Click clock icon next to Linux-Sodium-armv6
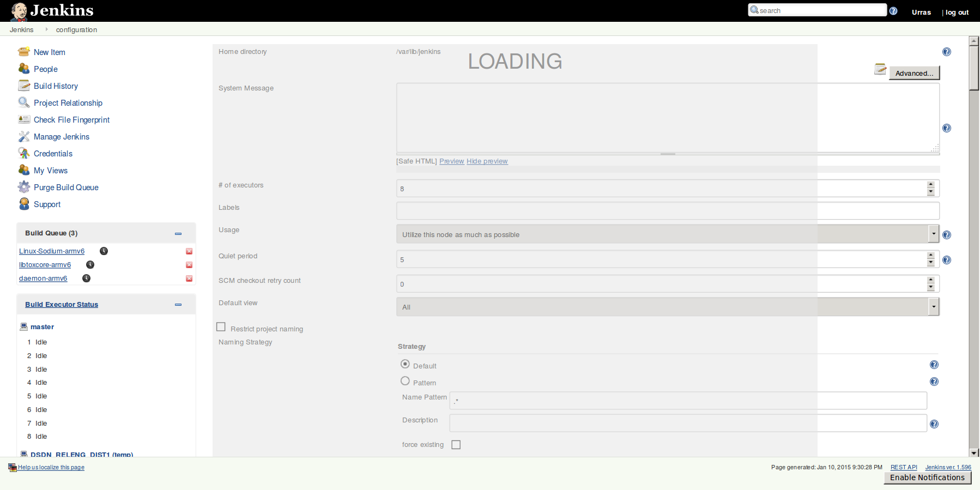This screenshot has height=490, width=980. [104, 251]
